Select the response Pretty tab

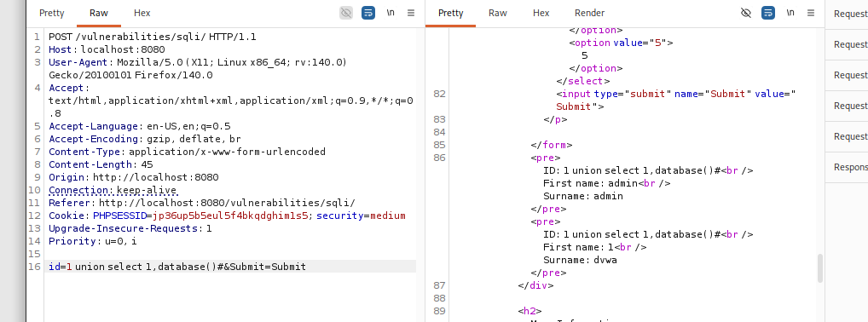450,13
